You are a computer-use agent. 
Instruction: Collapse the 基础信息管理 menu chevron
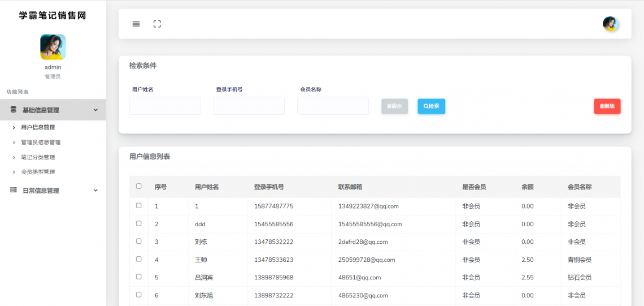(x=95, y=110)
